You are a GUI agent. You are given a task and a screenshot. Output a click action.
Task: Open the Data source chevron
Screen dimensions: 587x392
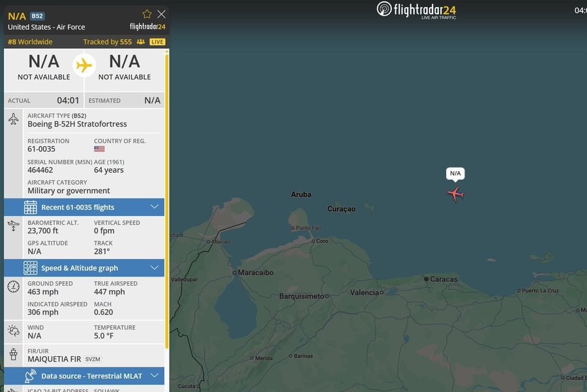(154, 376)
